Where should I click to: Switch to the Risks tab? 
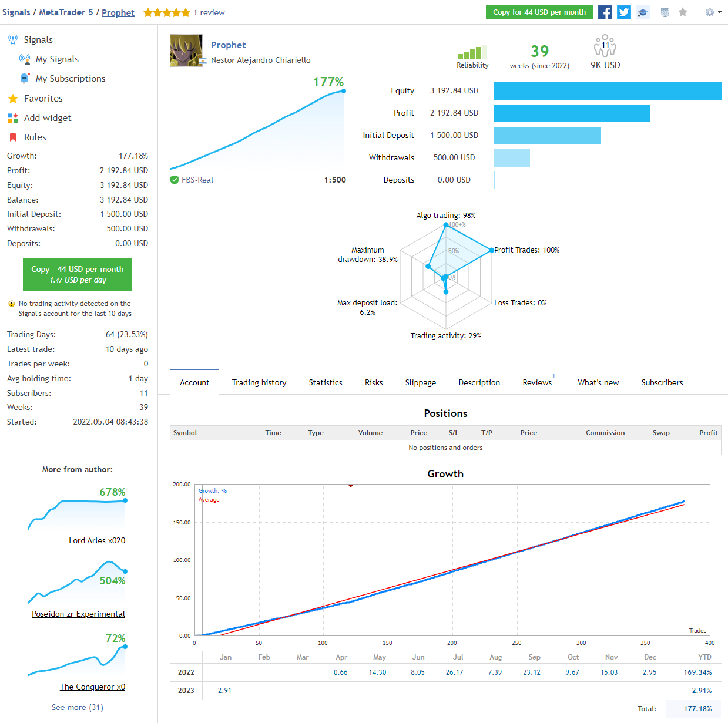coord(374,382)
